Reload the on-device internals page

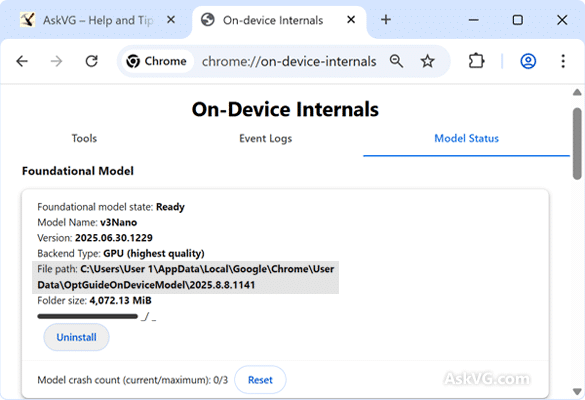click(91, 61)
